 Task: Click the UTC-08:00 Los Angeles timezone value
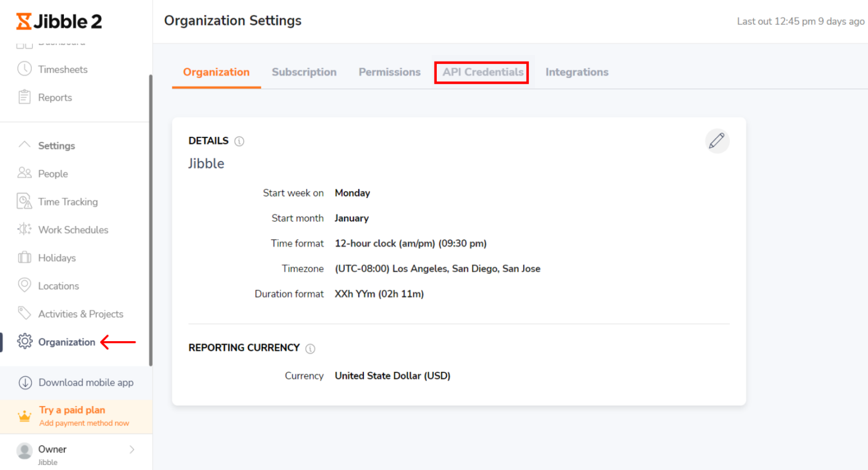[x=437, y=269]
